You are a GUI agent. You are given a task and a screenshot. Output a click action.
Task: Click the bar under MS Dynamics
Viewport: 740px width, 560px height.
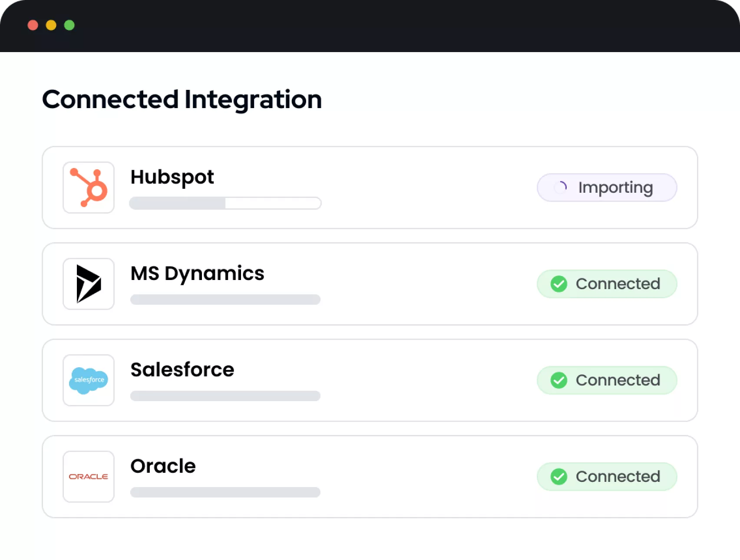click(225, 300)
